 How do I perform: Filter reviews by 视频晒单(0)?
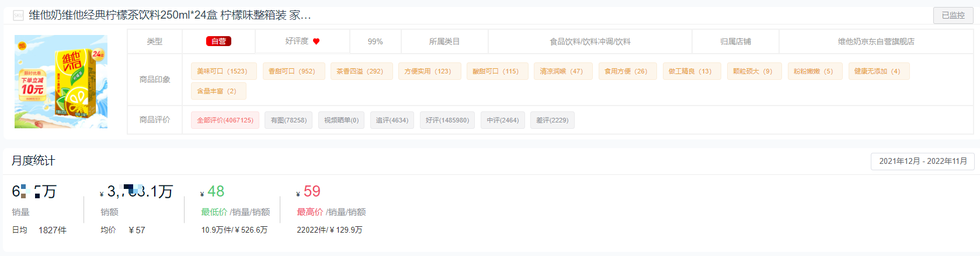click(x=342, y=120)
